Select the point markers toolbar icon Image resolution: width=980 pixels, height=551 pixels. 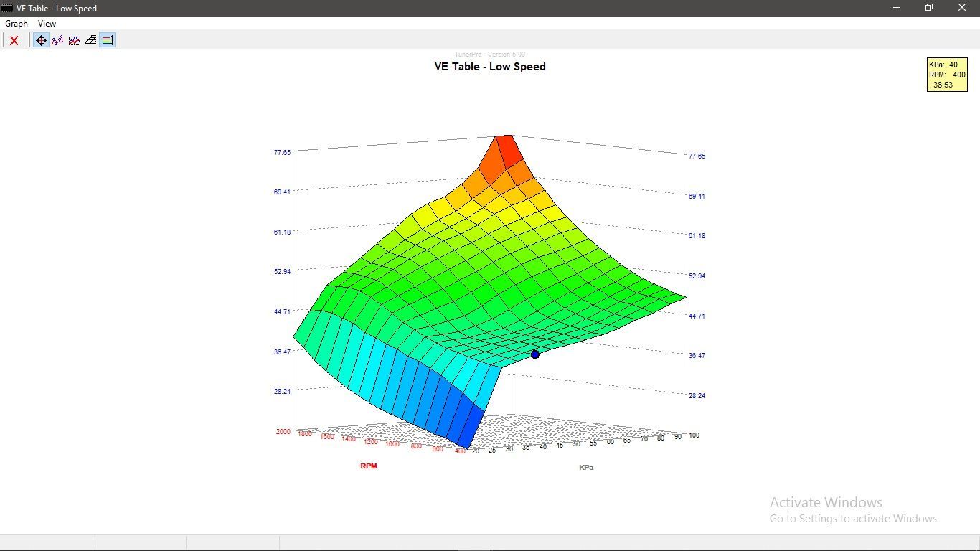[x=57, y=41]
